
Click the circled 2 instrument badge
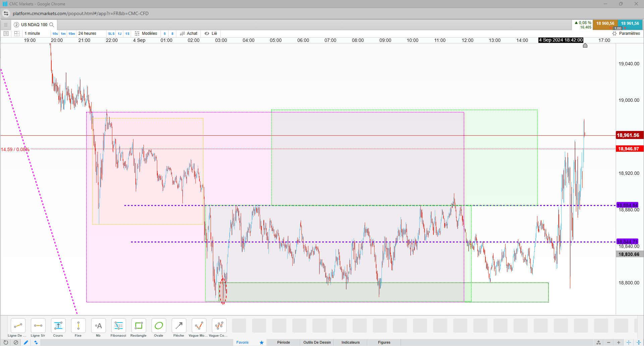point(16,25)
